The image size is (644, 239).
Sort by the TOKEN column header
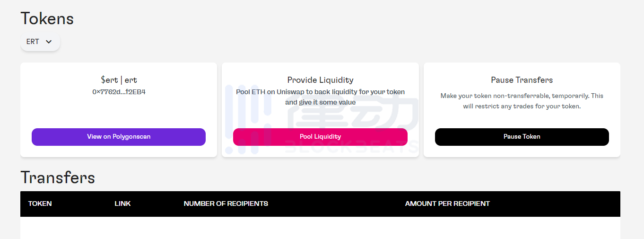pyautogui.click(x=40, y=204)
